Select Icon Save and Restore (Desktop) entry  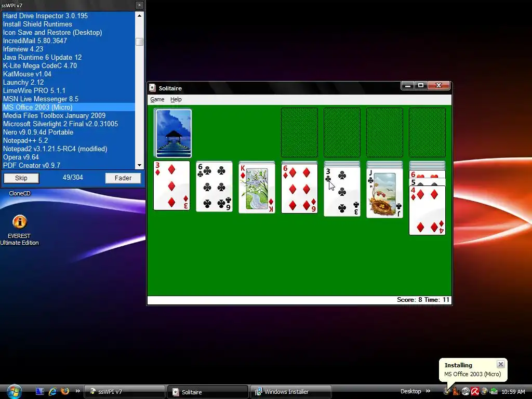69,32
